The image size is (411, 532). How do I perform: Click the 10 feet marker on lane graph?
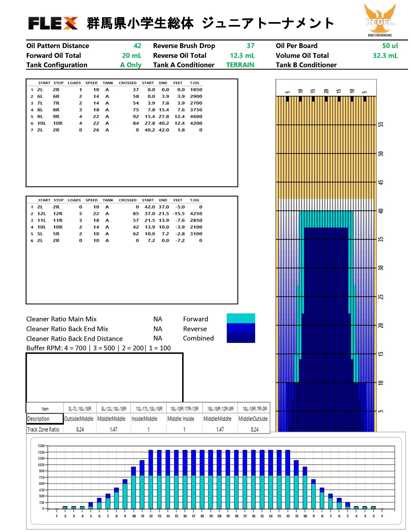coord(381,383)
